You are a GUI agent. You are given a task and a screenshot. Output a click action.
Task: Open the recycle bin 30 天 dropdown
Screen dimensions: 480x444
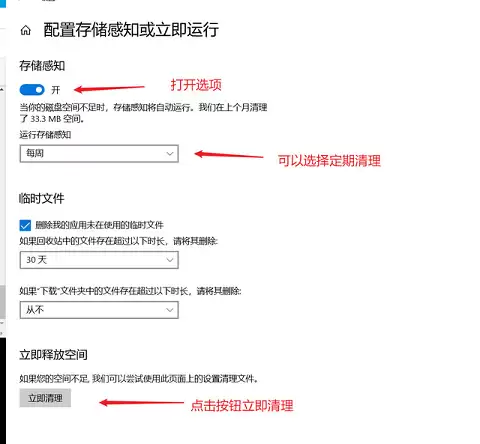(x=99, y=260)
